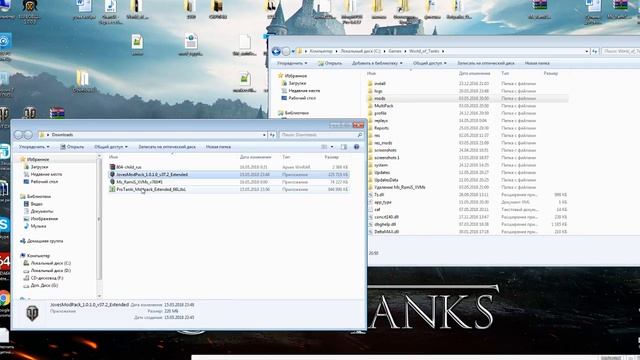Image resolution: width=640 pixels, height=360 pixels.
Task: Open Упорядочить menu in World_of_Tanks window
Action: click(292, 63)
